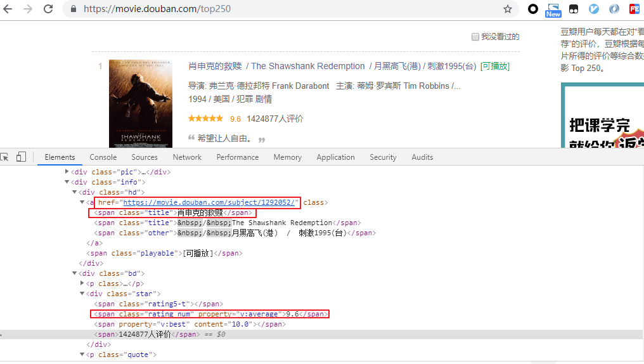Switch to the Console tab

click(103, 157)
